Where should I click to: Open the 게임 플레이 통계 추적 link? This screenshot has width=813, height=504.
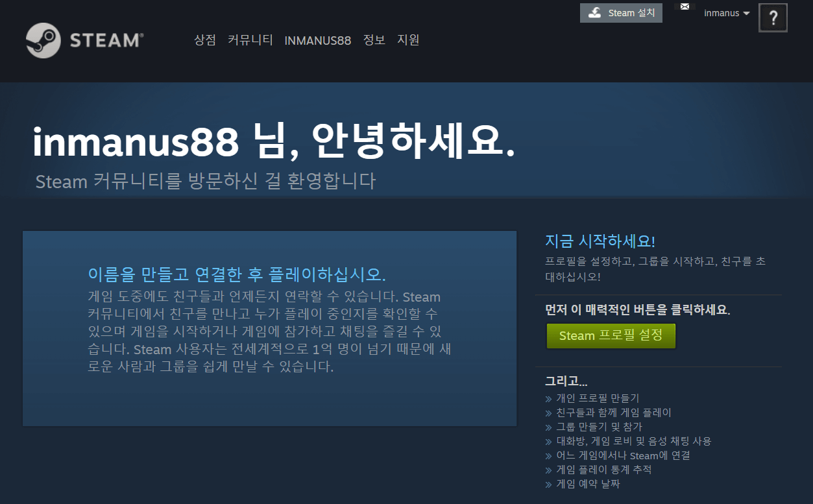click(603, 470)
